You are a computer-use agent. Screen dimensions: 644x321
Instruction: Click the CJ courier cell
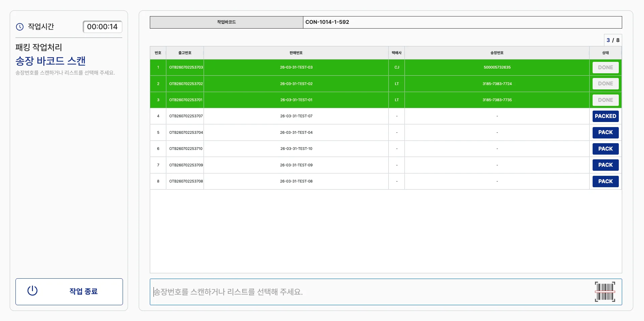click(x=397, y=67)
